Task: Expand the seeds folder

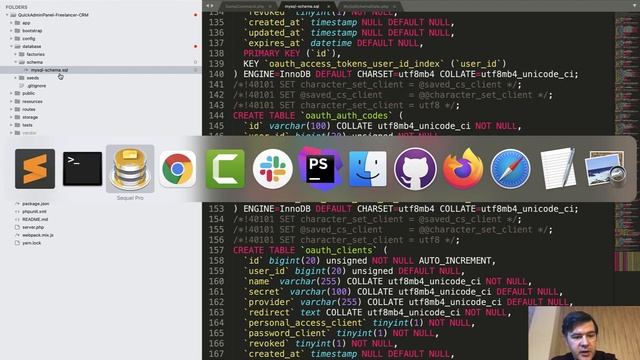Action: point(16,78)
